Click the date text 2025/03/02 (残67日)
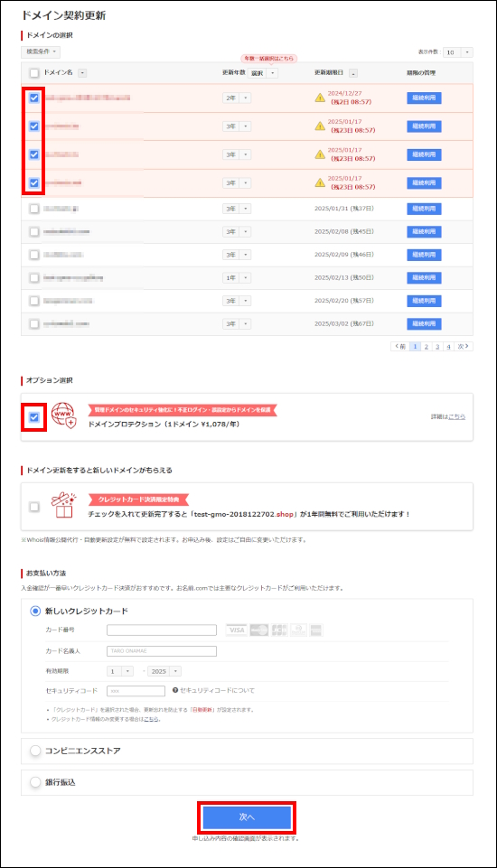The width and height of the screenshot is (497, 868). click(x=344, y=323)
